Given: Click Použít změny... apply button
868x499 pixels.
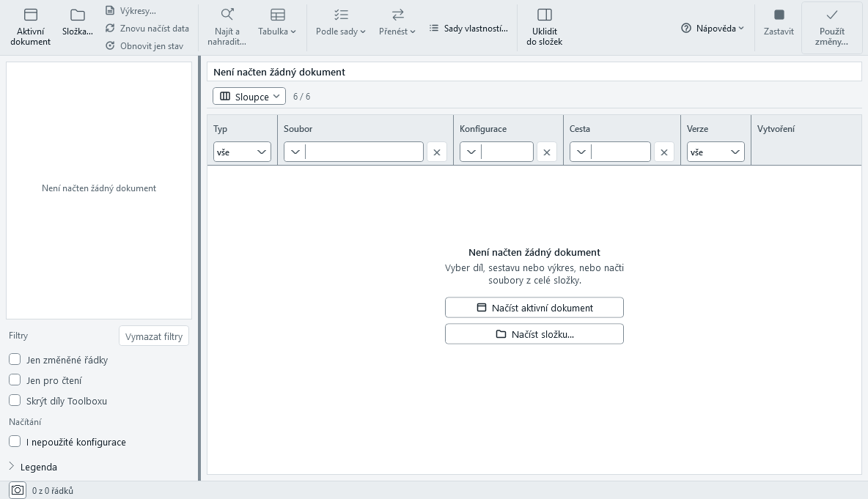Looking at the screenshot, I should (832, 28).
